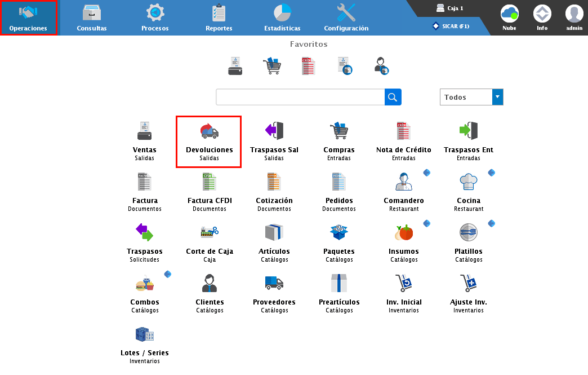Viewport: 588px width, 375px height.
Task: Switch to the Reportes tab
Action: point(219,17)
